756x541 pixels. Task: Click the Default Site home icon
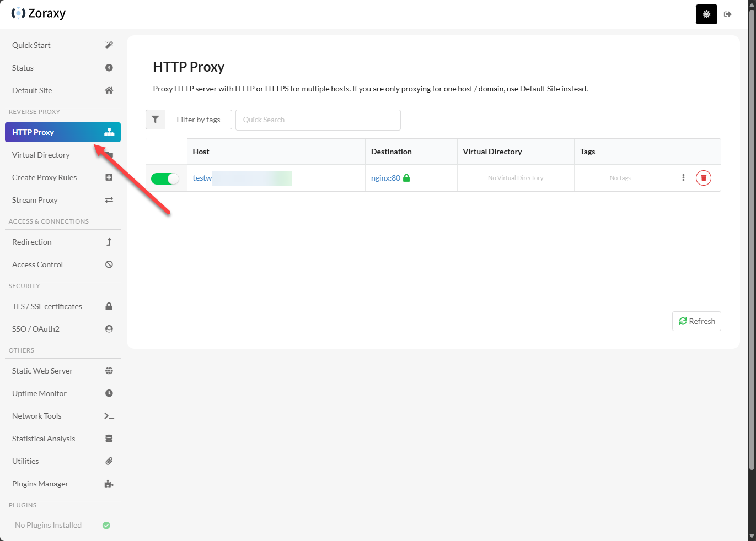(x=109, y=90)
